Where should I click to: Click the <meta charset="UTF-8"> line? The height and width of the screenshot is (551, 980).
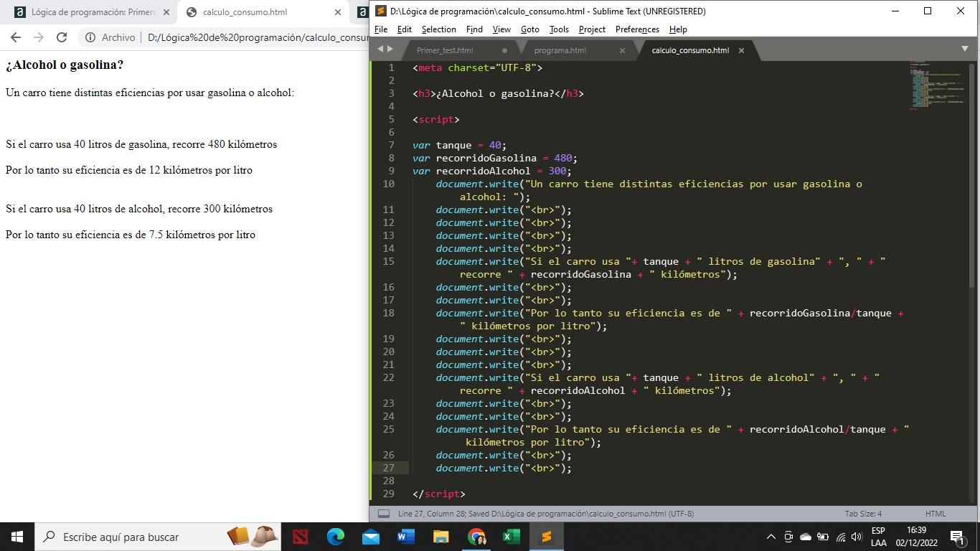(x=478, y=67)
